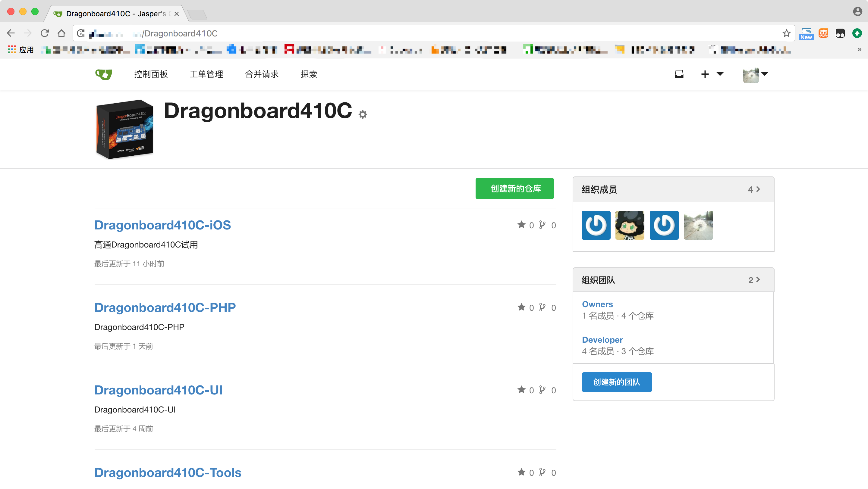Click the green upload arrow extension icon
The image size is (868, 489).
coord(857,33)
